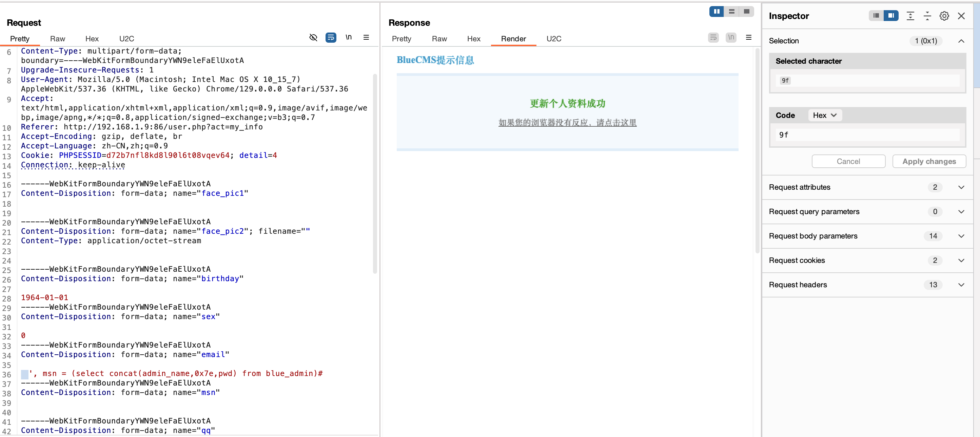Toggle the \n newline display in Request

tap(349, 38)
